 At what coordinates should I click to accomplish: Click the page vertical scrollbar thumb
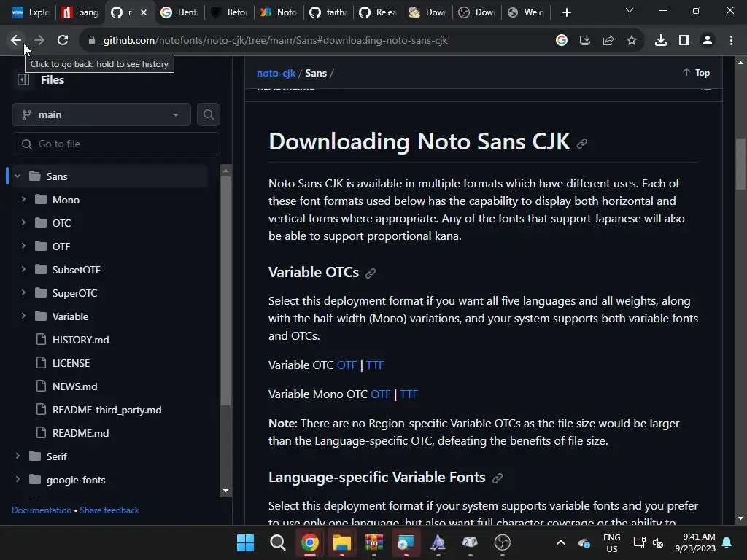740,164
